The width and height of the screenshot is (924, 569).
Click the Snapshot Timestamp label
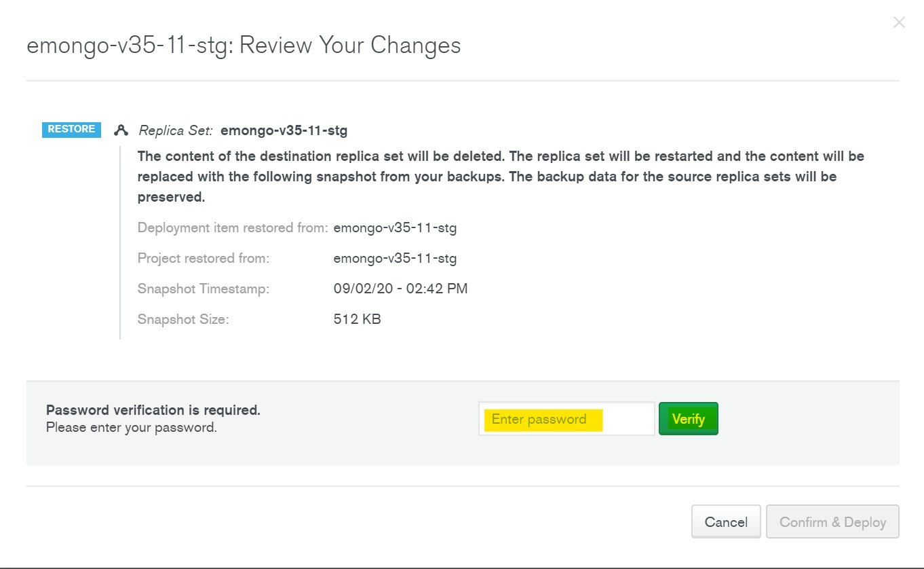[x=204, y=289]
